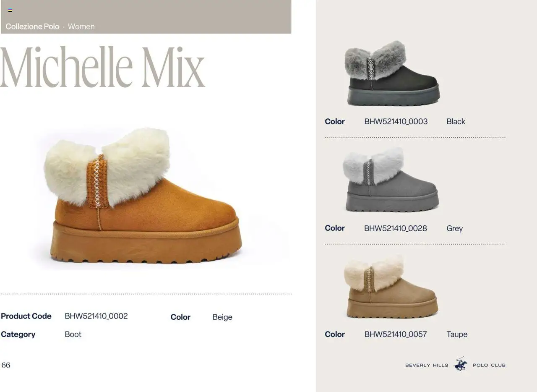This screenshot has width=537, height=392.
Task: Click the polo horse logo emblem
Action: coord(461,364)
